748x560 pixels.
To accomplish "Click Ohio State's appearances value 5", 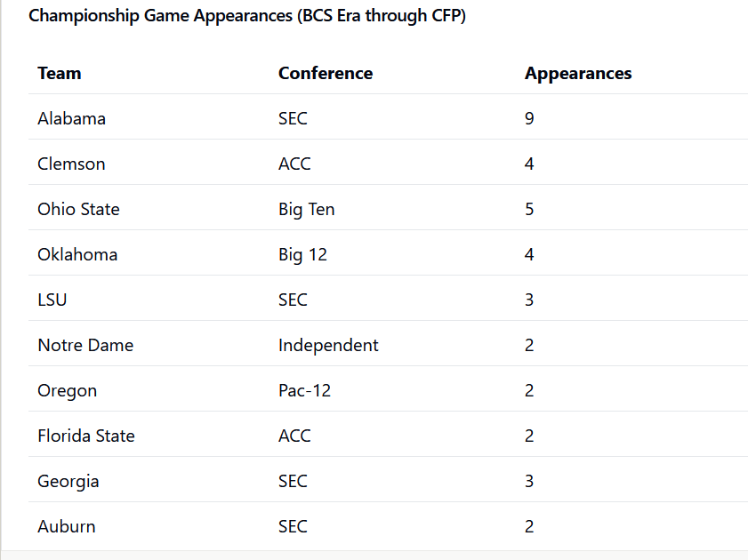I will [x=529, y=210].
